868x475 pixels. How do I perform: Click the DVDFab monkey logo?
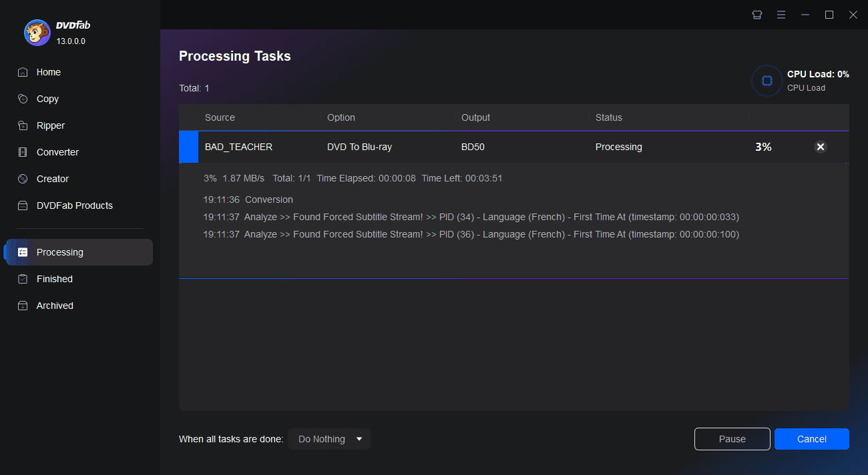(37, 32)
